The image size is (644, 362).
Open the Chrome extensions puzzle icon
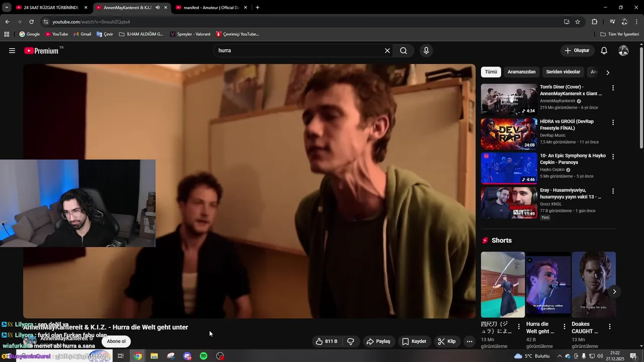(x=594, y=22)
